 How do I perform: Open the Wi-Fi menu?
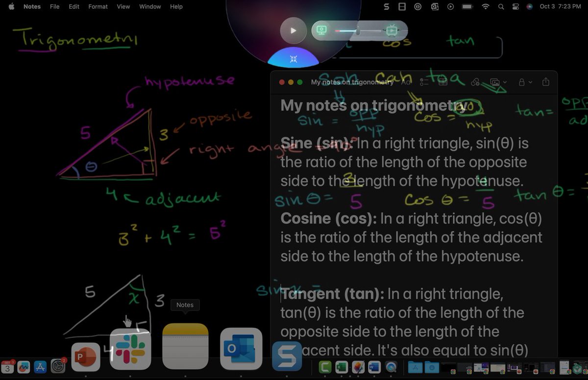point(486,6)
